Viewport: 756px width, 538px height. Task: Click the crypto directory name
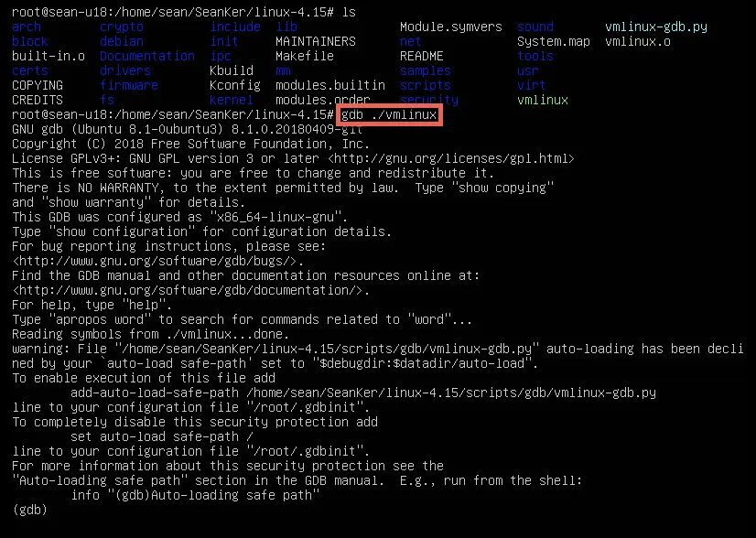[x=122, y=27]
